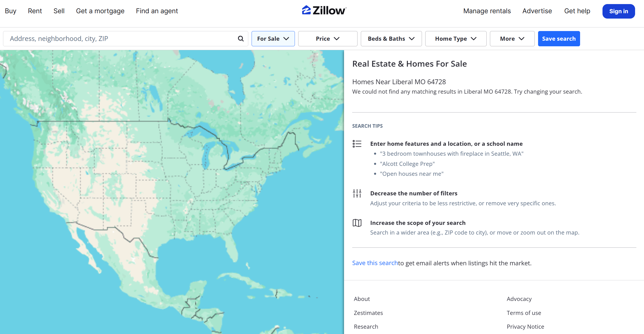Click the Home Type chevron icon
The height and width of the screenshot is (334, 644).
[474, 39]
